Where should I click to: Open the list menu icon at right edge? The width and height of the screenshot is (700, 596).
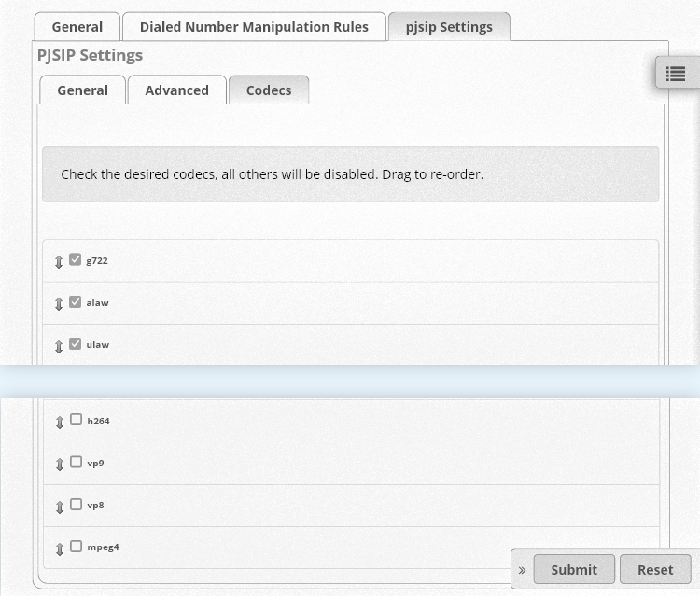pyautogui.click(x=676, y=73)
